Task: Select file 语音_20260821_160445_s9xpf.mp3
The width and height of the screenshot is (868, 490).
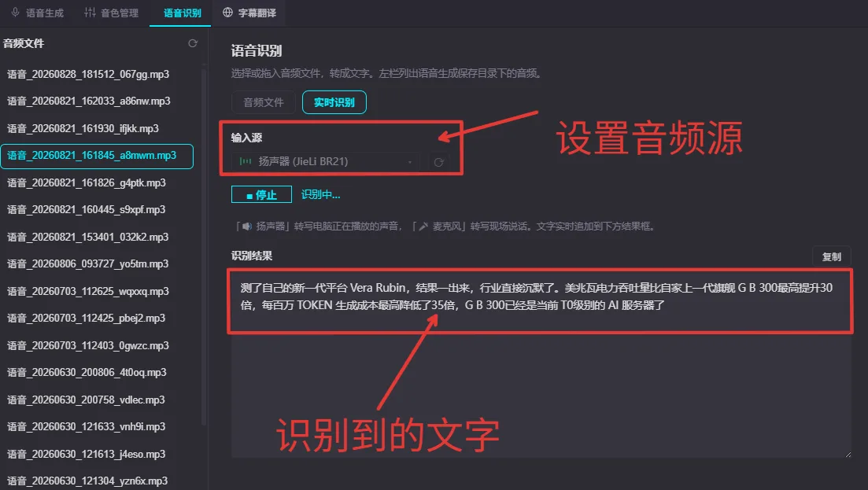Action: pyautogui.click(x=98, y=210)
